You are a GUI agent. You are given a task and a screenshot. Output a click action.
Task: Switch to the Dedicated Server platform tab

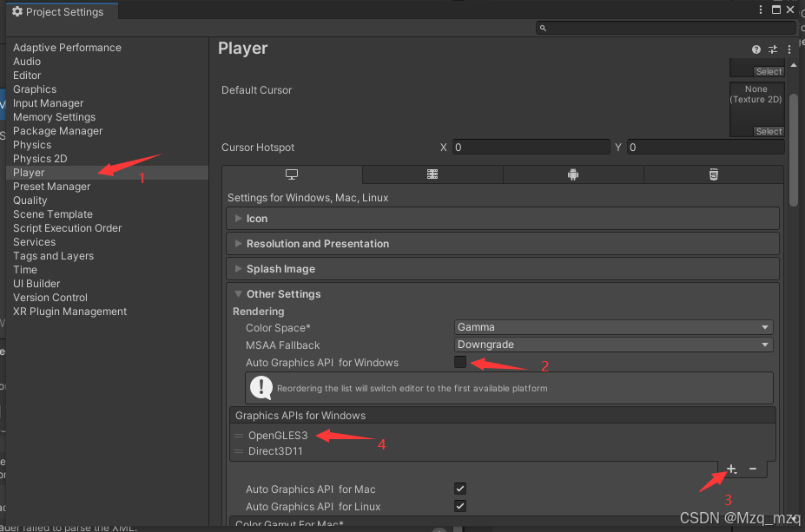[432, 174]
